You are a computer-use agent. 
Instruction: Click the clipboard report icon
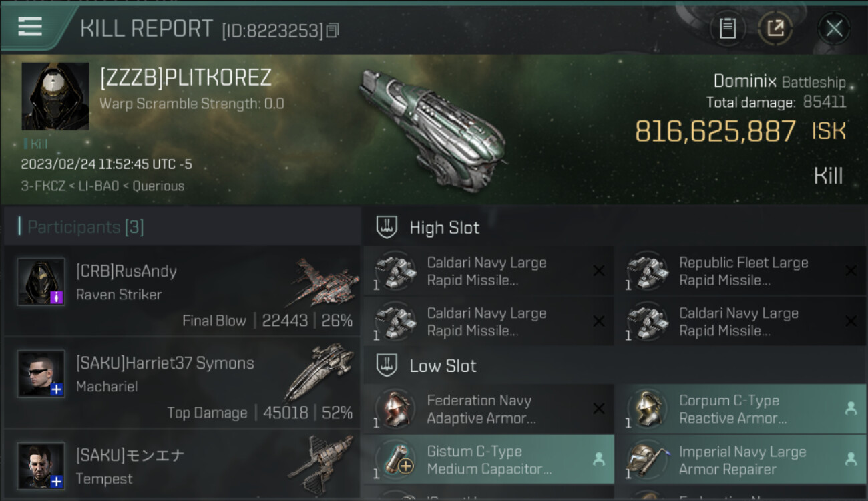tap(727, 28)
